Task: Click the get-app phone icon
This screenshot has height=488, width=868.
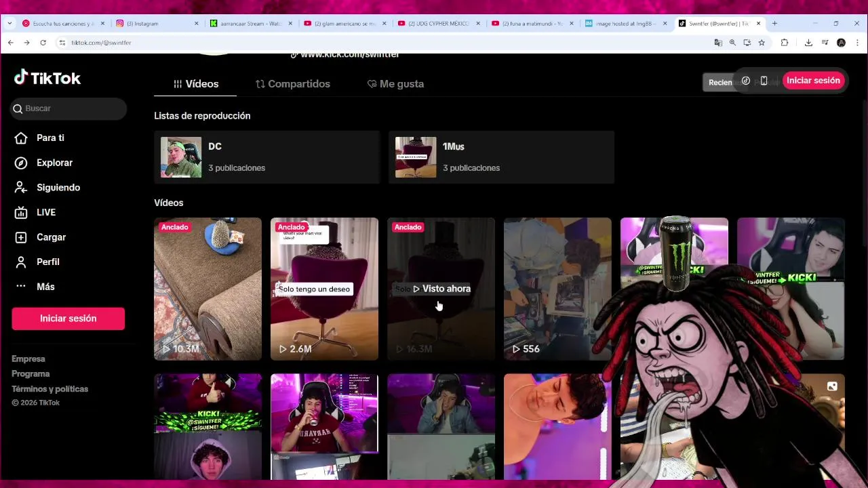Action: click(x=764, y=81)
